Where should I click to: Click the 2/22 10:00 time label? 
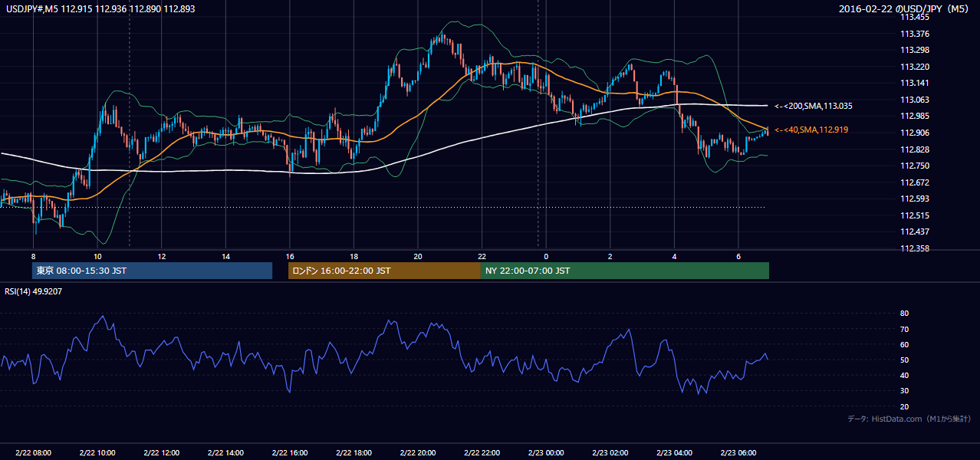click(x=97, y=453)
